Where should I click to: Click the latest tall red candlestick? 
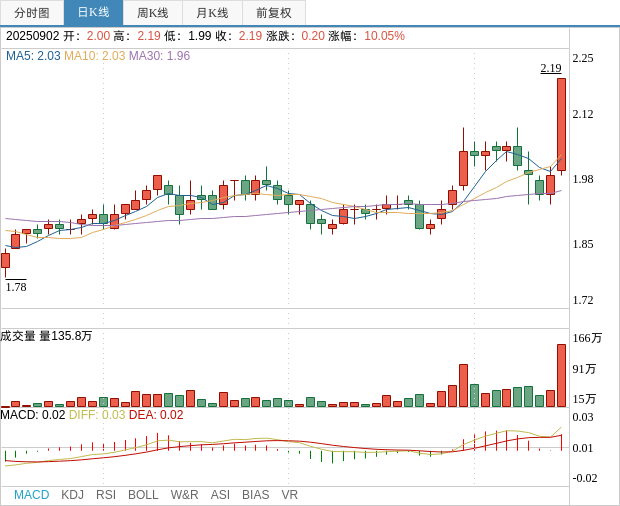click(x=561, y=125)
